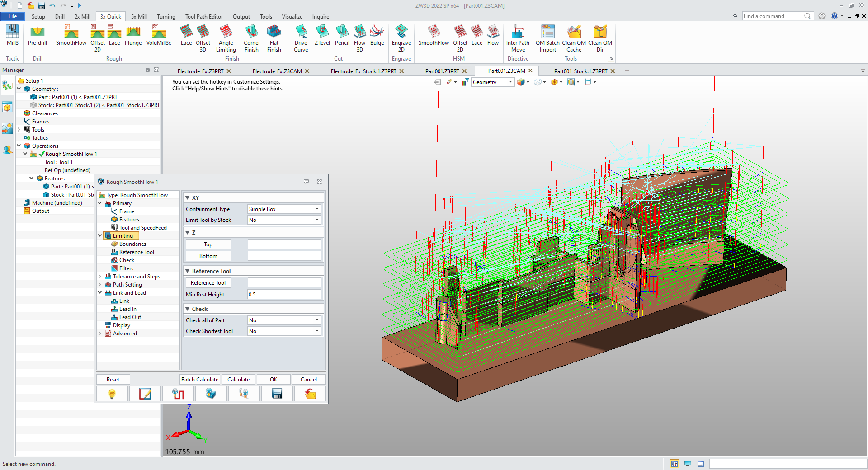Select the Offset 3D finish tool

click(x=203, y=38)
